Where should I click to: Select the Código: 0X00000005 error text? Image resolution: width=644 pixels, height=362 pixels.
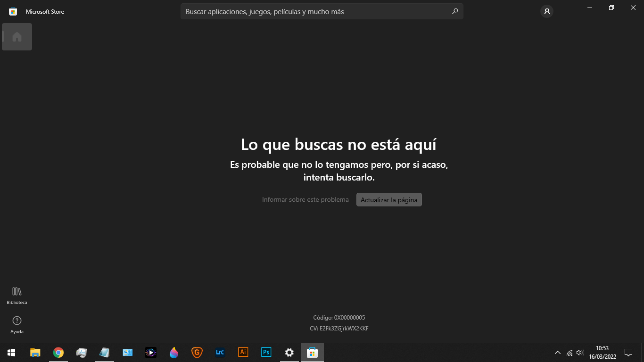point(339,318)
